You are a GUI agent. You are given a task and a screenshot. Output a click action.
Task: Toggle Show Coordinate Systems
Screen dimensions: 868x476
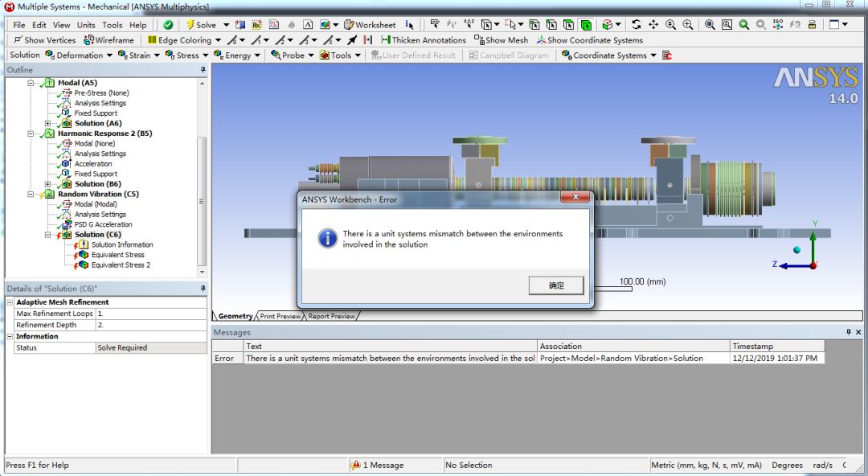(590, 40)
